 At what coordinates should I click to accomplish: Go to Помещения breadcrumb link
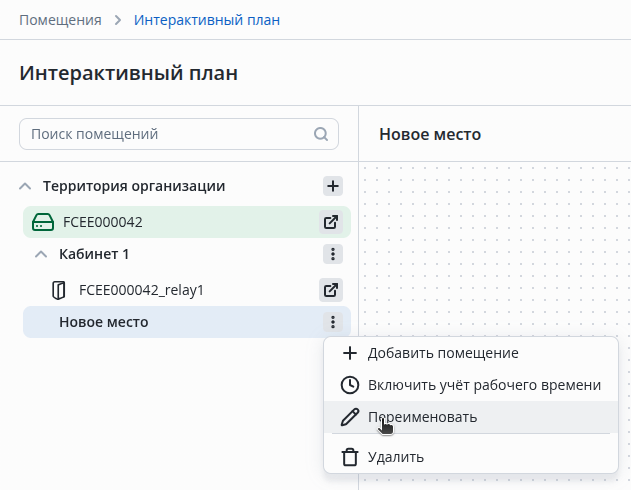pyautogui.click(x=60, y=20)
